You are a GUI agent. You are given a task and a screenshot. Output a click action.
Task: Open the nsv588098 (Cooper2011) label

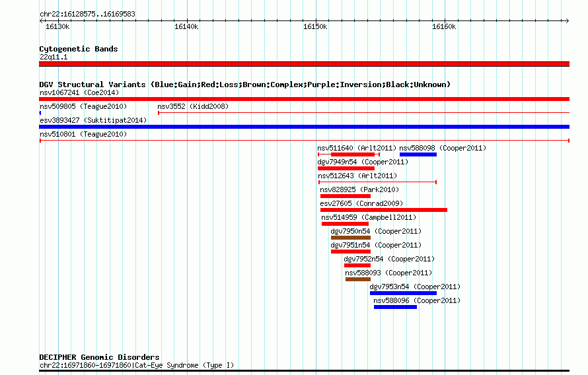click(x=443, y=148)
